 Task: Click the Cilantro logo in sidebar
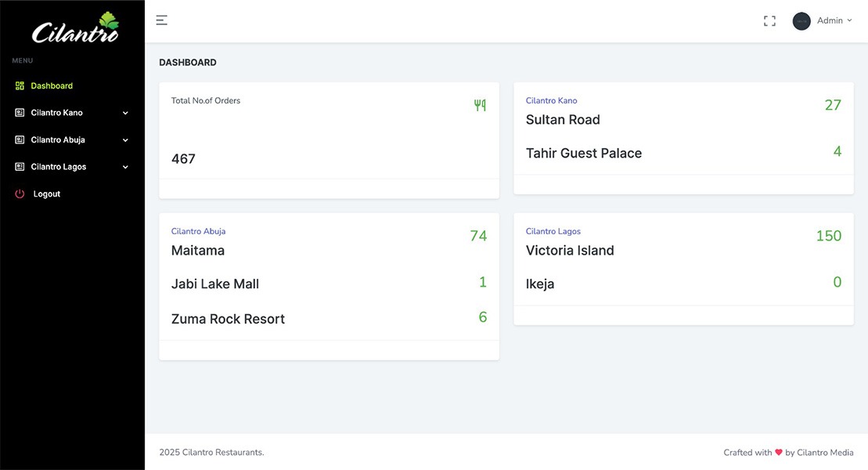point(75,28)
